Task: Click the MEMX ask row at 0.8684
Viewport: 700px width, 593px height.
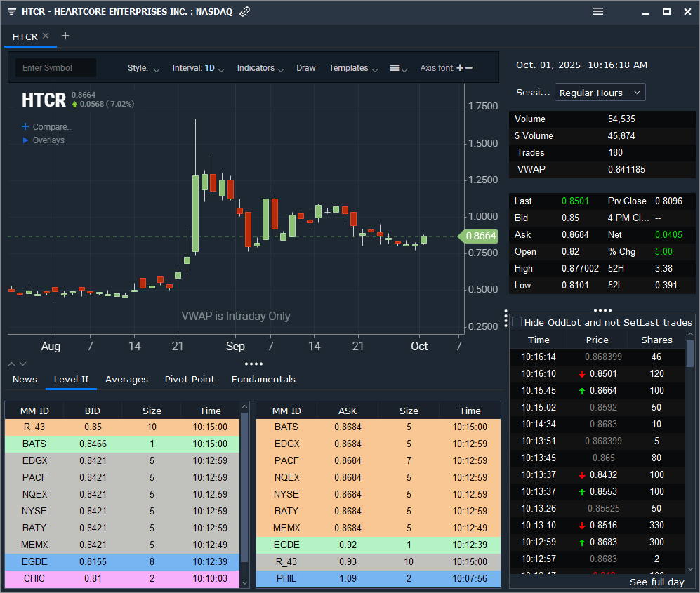Action: pos(378,528)
